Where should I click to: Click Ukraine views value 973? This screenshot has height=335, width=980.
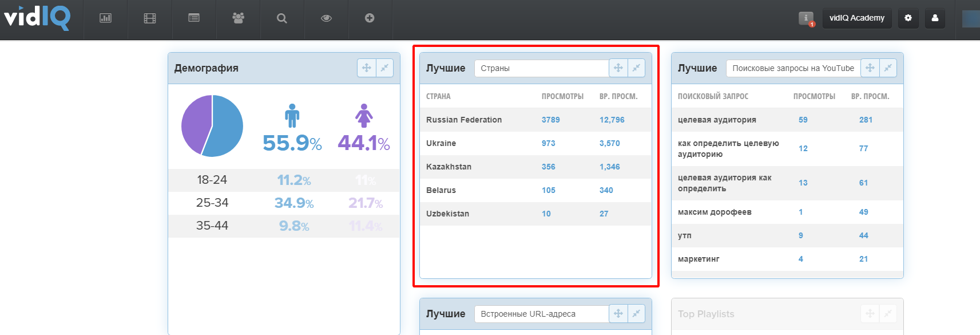[549, 143]
